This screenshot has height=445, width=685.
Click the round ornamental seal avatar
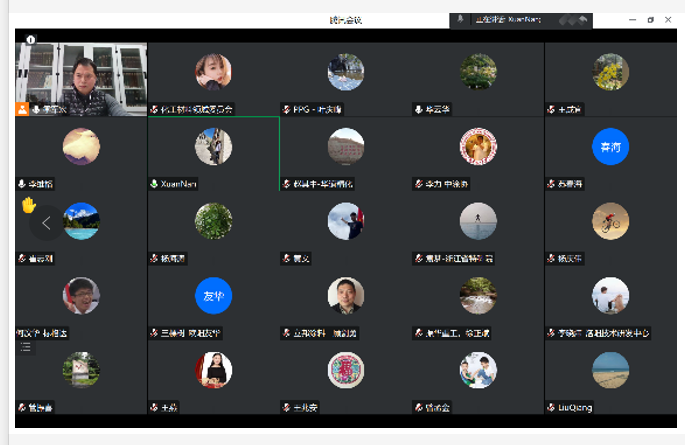[346, 370]
